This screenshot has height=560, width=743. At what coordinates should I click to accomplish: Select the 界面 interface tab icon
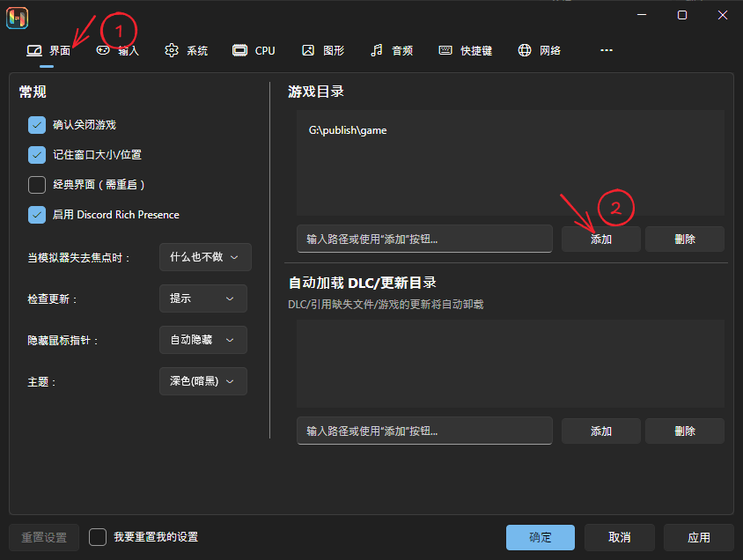(35, 50)
